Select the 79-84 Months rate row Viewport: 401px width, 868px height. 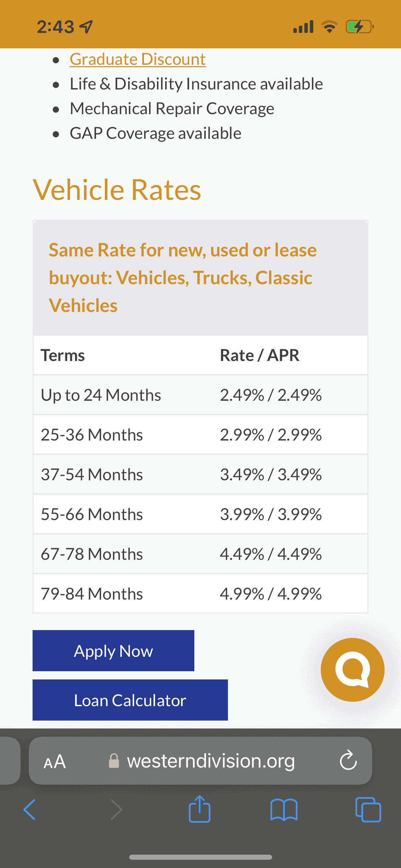(200, 594)
